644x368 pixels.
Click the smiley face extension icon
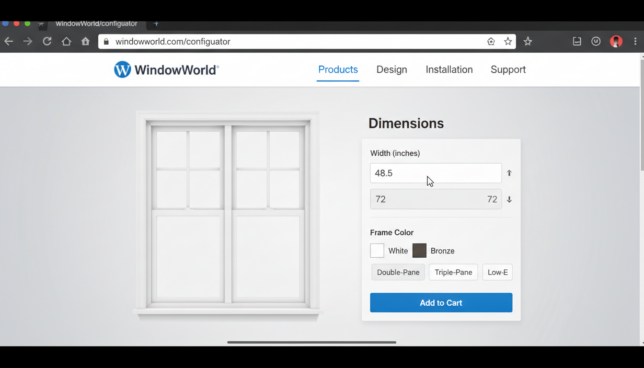[x=596, y=41]
